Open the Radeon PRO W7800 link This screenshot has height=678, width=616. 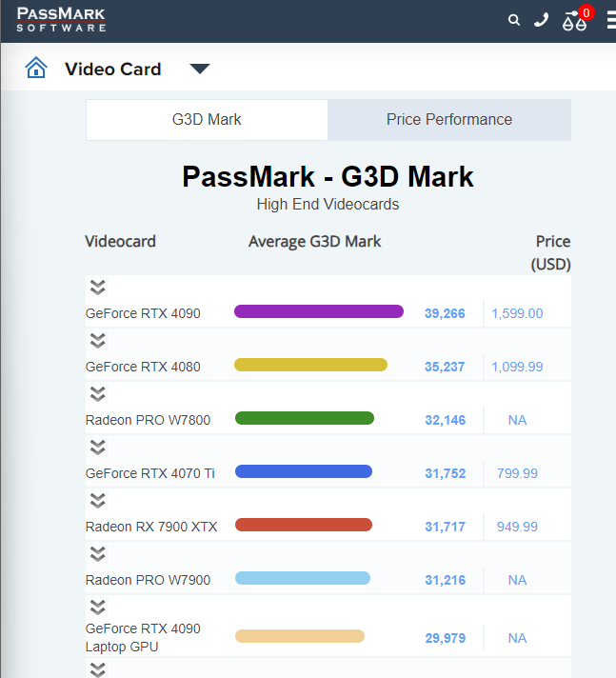pos(148,420)
